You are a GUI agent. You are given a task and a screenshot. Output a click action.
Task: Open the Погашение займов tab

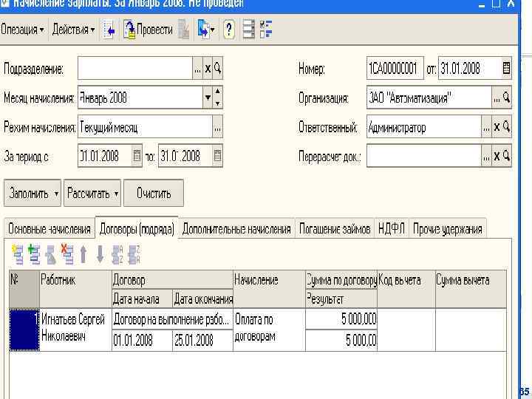point(335,229)
